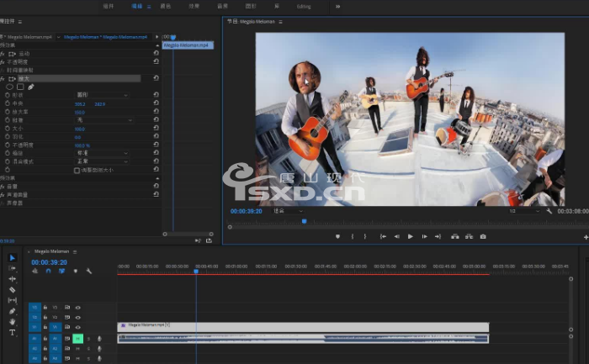Toggle the fx switch for 不透明度 effect
The image size is (589, 364).
3,62
